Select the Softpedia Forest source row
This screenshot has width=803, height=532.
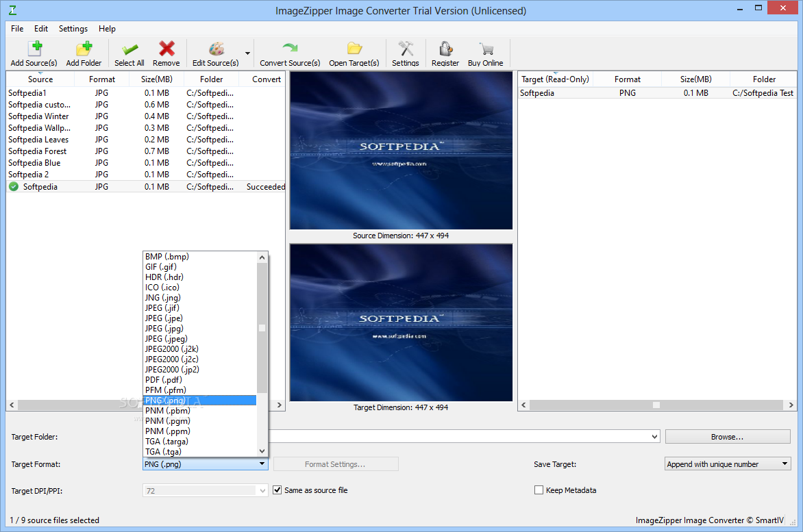(145, 151)
